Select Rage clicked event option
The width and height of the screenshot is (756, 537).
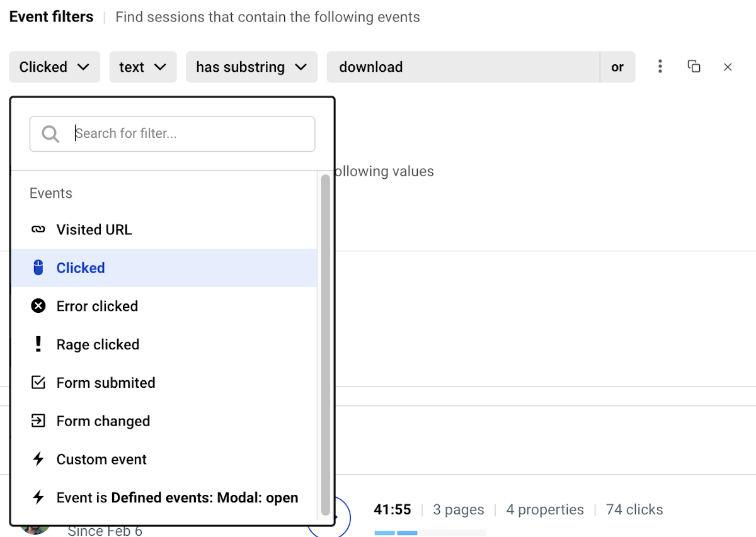pos(98,345)
